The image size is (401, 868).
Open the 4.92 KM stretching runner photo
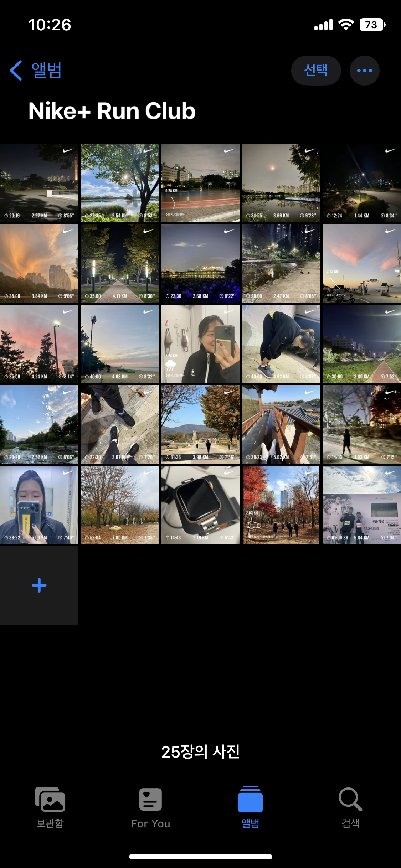pos(281,344)
